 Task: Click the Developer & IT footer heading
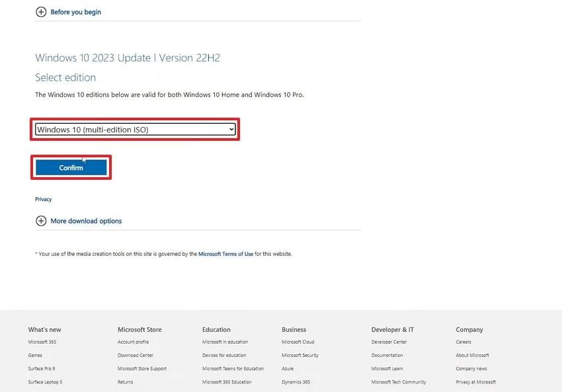393,329
